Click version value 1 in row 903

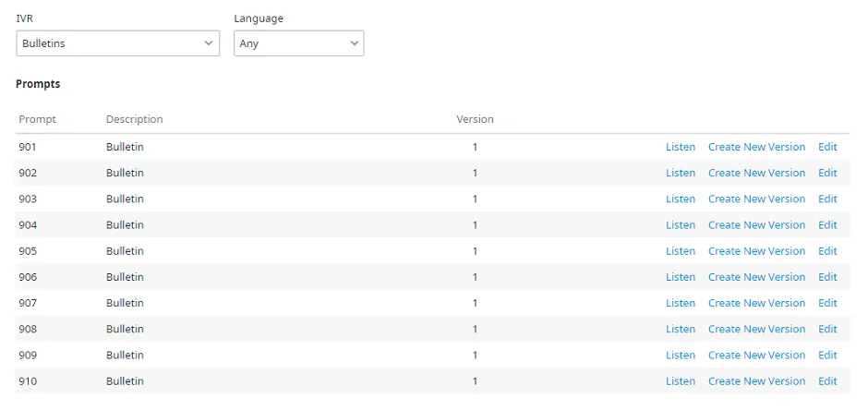475,199
